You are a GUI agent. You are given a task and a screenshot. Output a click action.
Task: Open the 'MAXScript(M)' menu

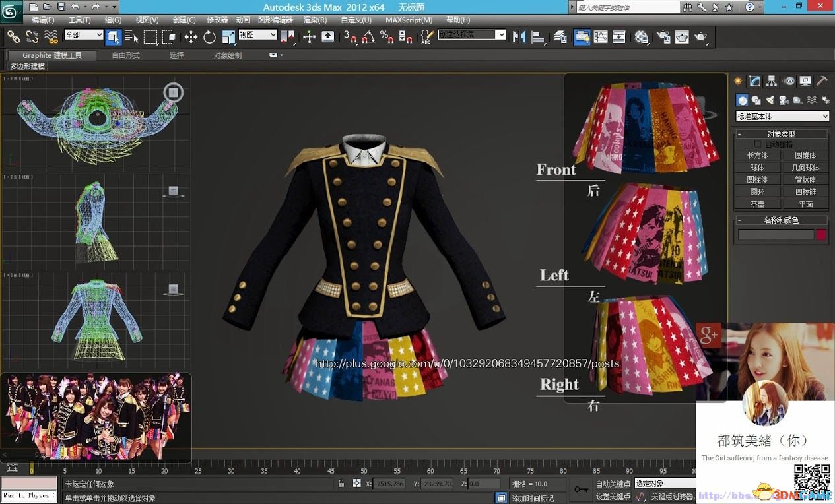coord(409,20)
